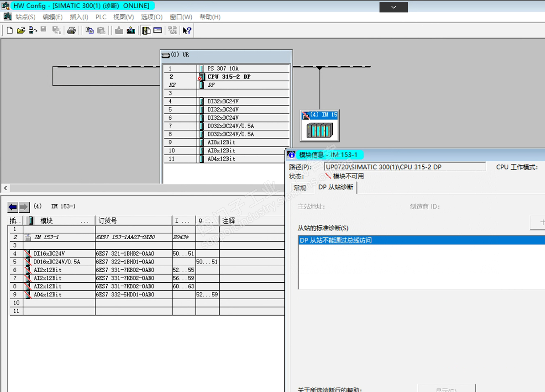Click the 订货号 column header
The width and height of the screenshot is (545, 392).
click(133, 221)
